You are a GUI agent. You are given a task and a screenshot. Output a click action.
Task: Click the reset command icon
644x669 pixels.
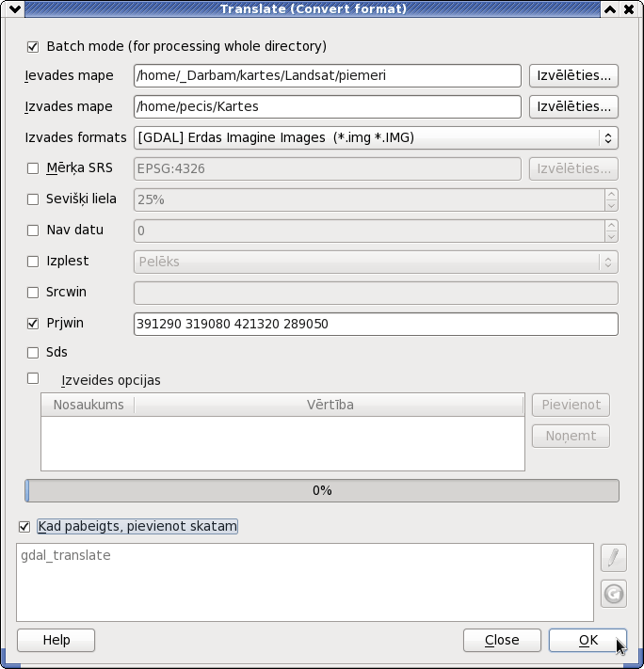tap(613, 594)
